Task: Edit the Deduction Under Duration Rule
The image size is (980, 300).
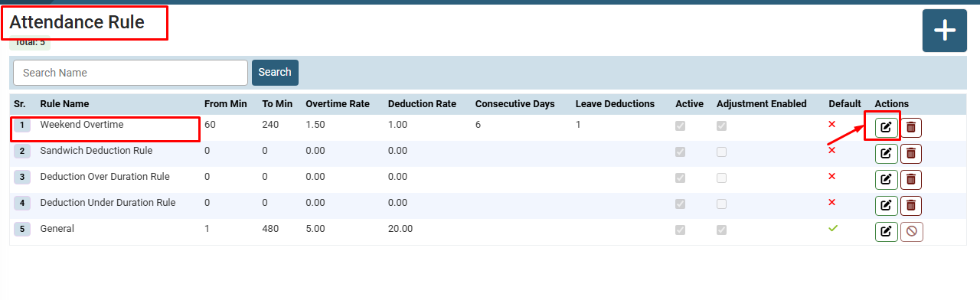Action: click(886, 206)
